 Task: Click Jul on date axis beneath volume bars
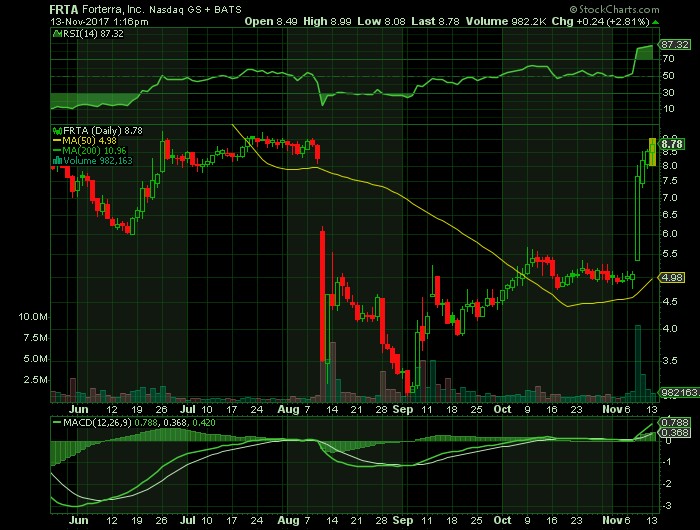[x=188, y=409]
